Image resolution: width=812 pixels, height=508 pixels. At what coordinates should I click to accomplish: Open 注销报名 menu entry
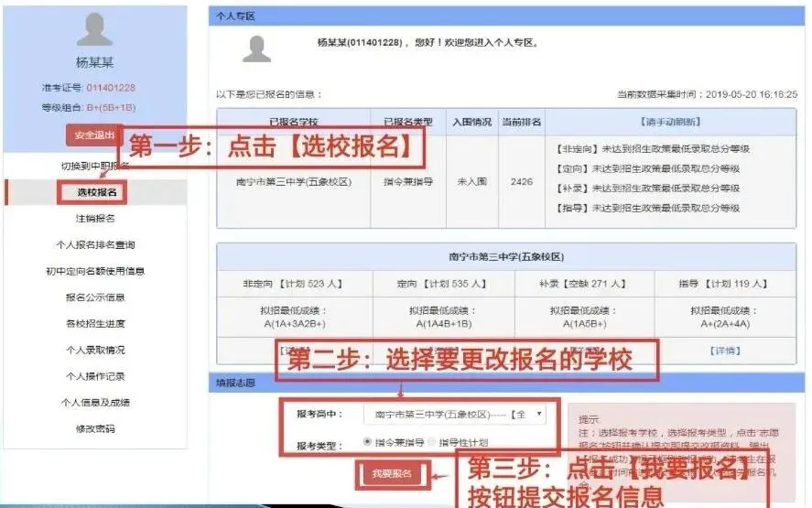[x=95, y=219]
